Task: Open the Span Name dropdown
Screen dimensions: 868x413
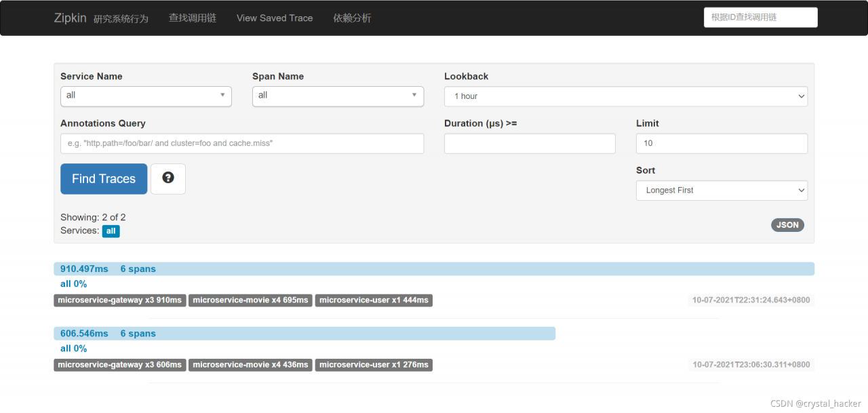Action: pos(338,96)
